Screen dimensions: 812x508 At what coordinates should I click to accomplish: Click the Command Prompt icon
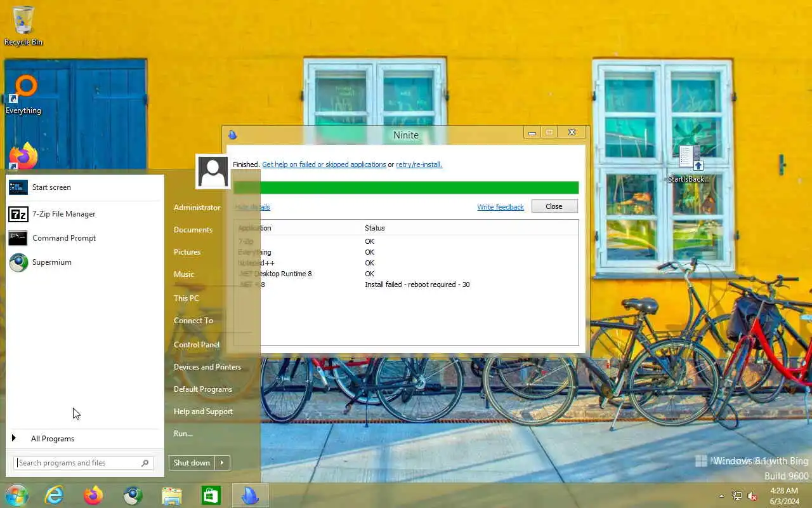click(x=18, y=238)
